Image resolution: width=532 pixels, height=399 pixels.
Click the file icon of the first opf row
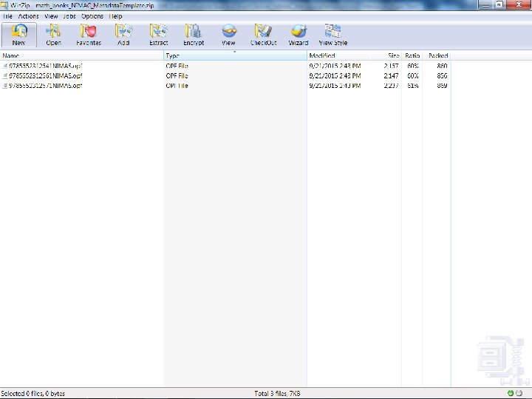(x=4, y=66)
